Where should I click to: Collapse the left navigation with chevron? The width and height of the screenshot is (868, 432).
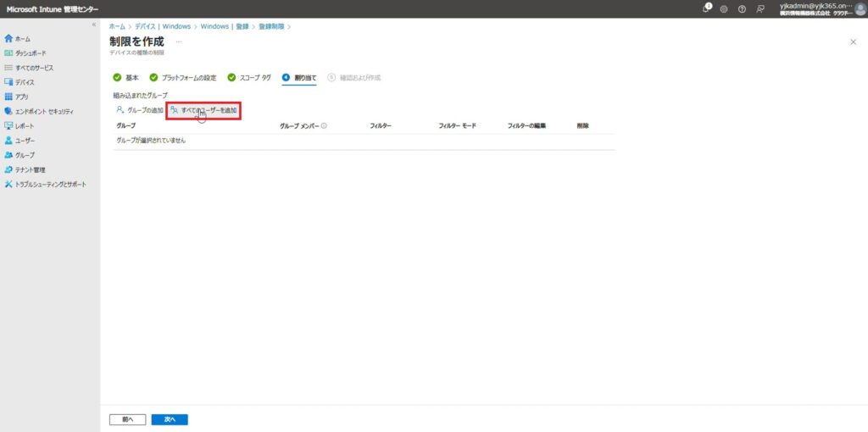point(93,25)
